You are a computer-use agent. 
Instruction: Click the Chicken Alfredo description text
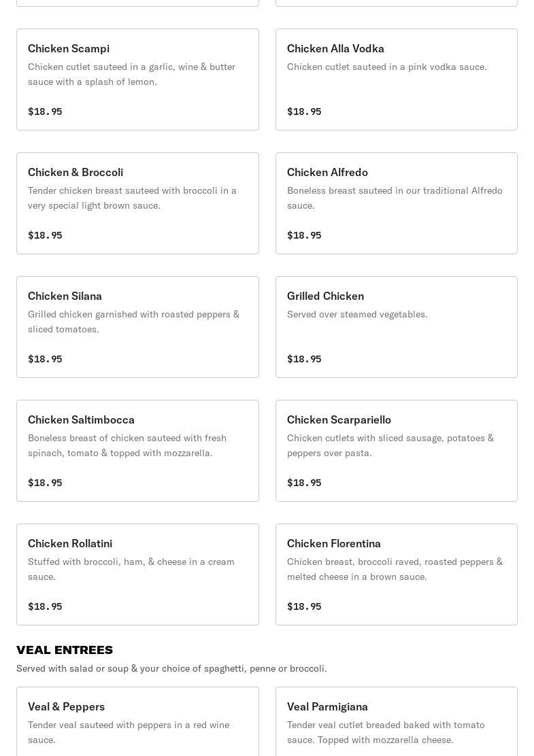[x=395, y=198]
